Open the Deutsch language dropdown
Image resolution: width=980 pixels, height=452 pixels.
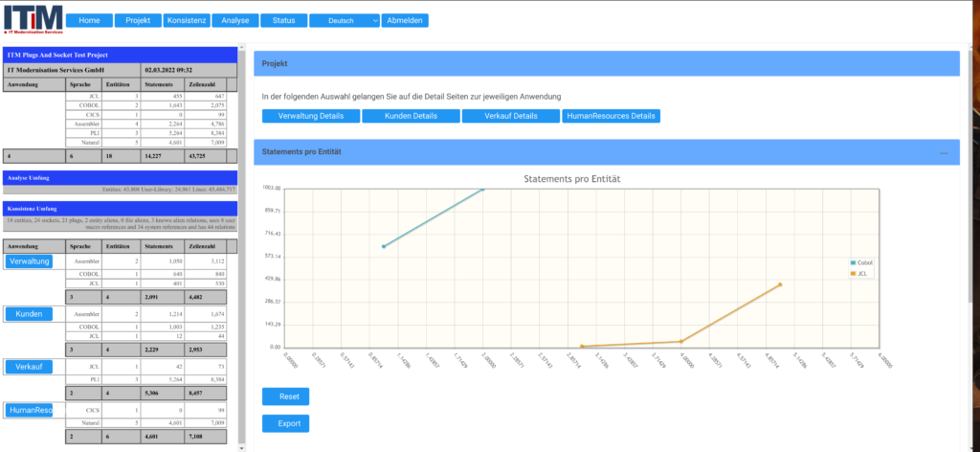[344, 20]
